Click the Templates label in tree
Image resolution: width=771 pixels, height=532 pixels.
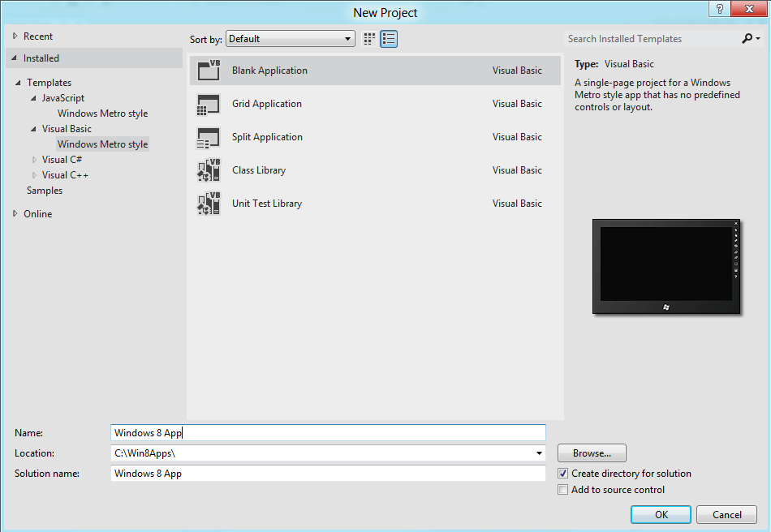coord(50,83)
